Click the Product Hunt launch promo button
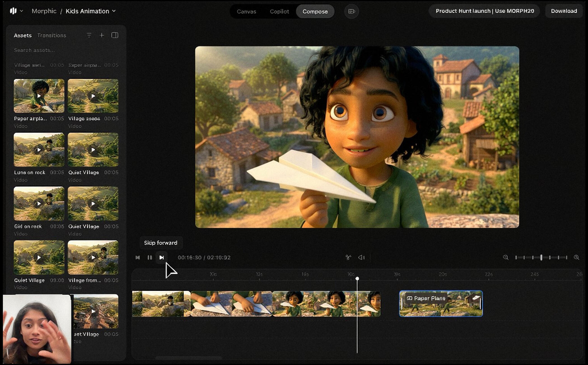Viewport: 588px width, 365px height. 484,11
